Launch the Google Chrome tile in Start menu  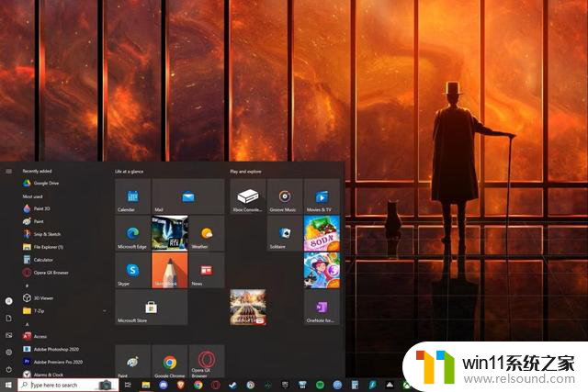(169, 362)
